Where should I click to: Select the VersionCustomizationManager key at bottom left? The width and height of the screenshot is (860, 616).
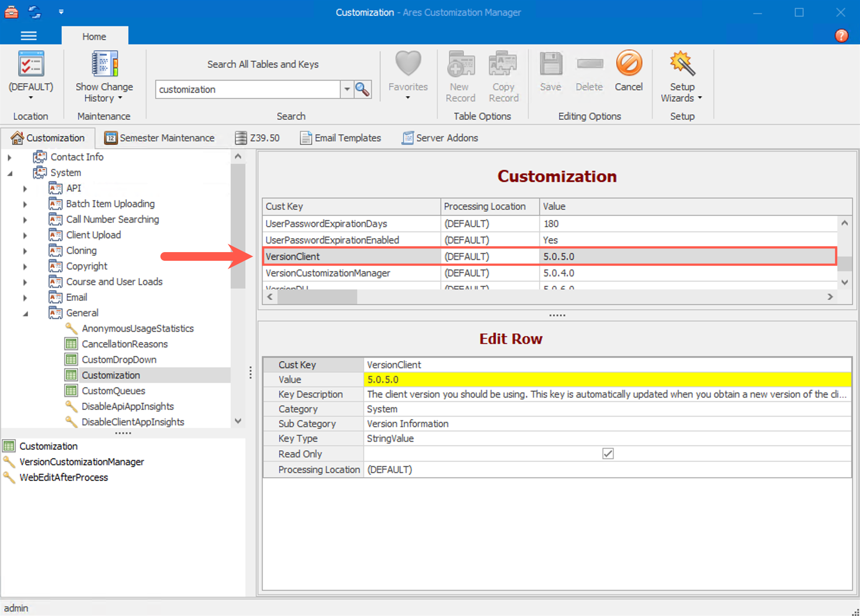tap(81, 461)
